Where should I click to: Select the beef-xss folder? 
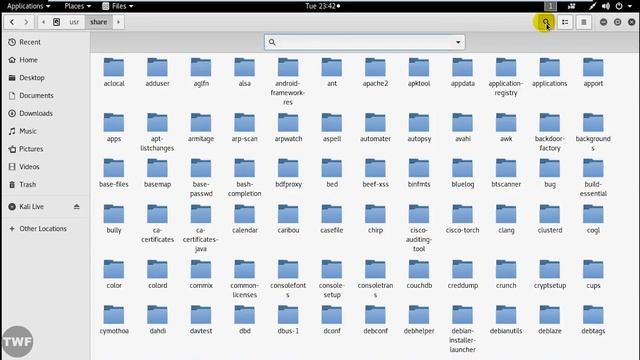click(x=375, y=173)
